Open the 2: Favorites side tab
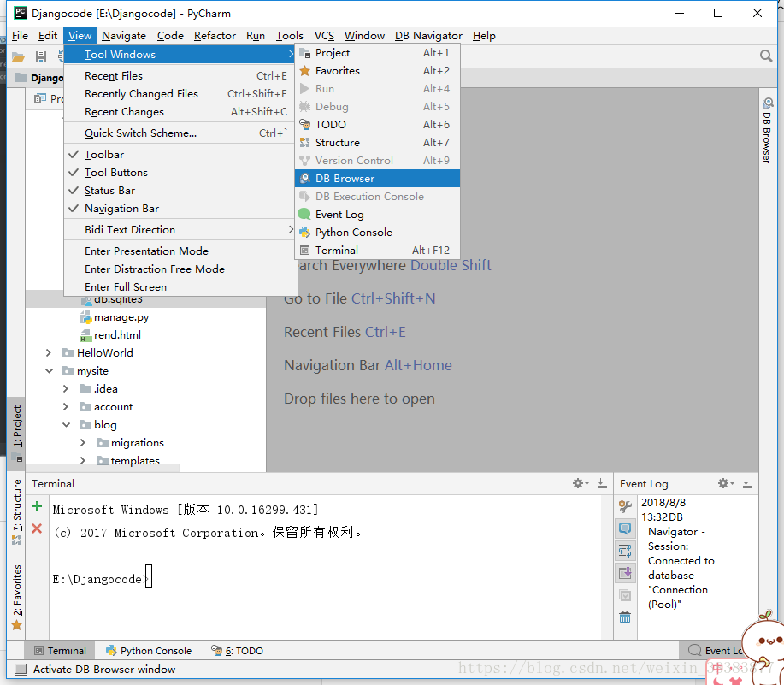 (x=17, y=597)
